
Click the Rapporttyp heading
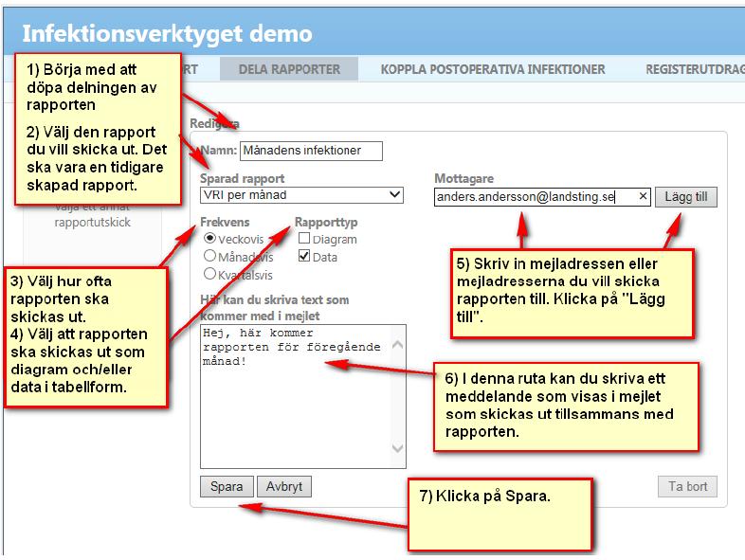coord(326,223)
